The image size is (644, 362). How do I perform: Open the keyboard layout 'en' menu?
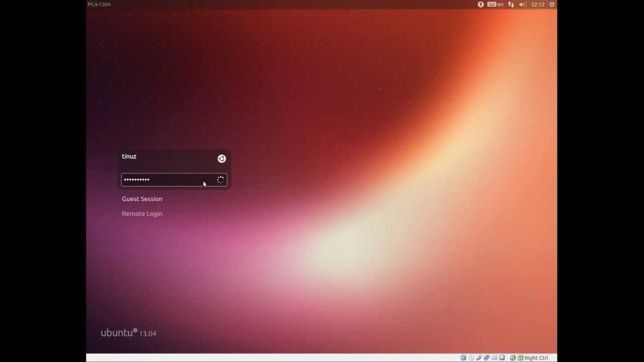click(x=496, y=4)
